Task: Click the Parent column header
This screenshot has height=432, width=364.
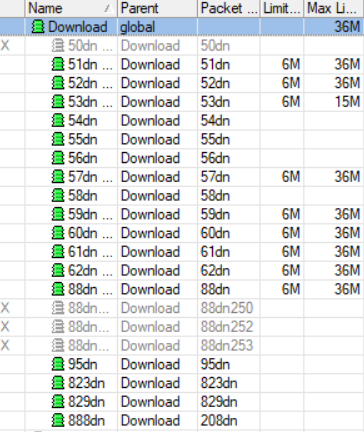Action: coord(158,8)
